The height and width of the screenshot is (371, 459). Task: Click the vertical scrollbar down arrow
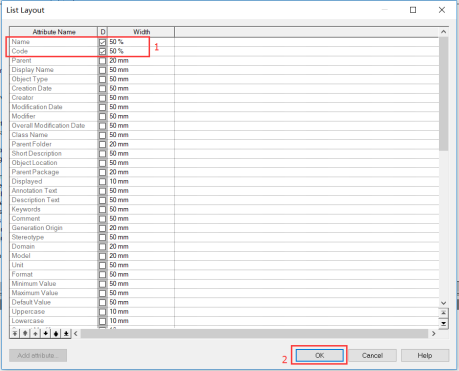[x=443, y=303]
